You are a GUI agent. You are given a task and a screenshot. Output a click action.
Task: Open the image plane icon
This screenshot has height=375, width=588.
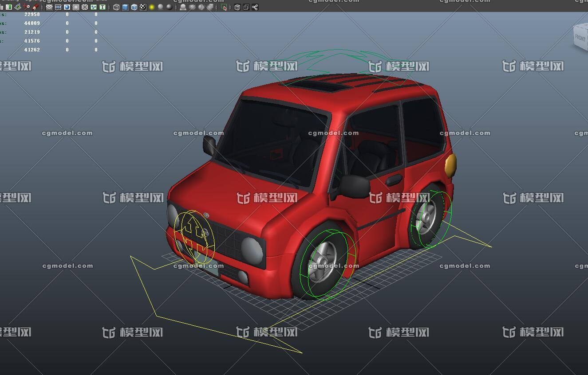(x=18, y=7)
